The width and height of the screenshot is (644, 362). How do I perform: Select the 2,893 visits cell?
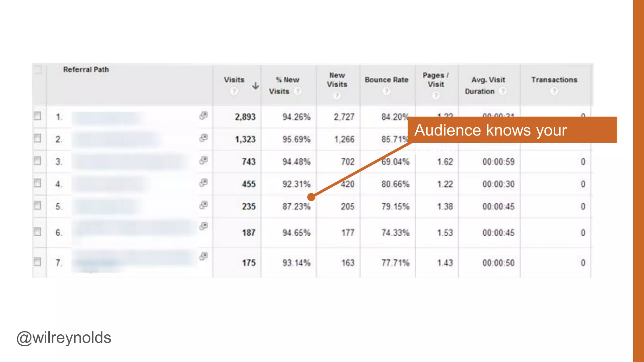[245, 117]
